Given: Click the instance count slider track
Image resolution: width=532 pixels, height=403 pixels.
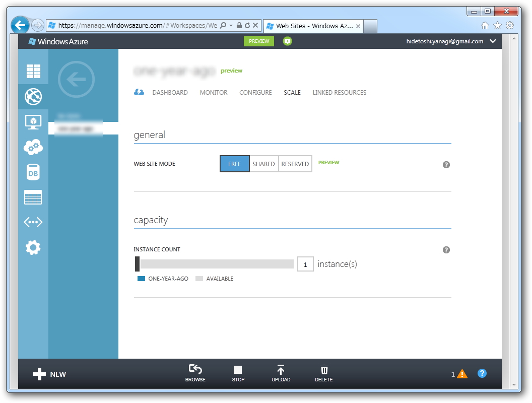Looking at the screenshot, I should point(217,264).
